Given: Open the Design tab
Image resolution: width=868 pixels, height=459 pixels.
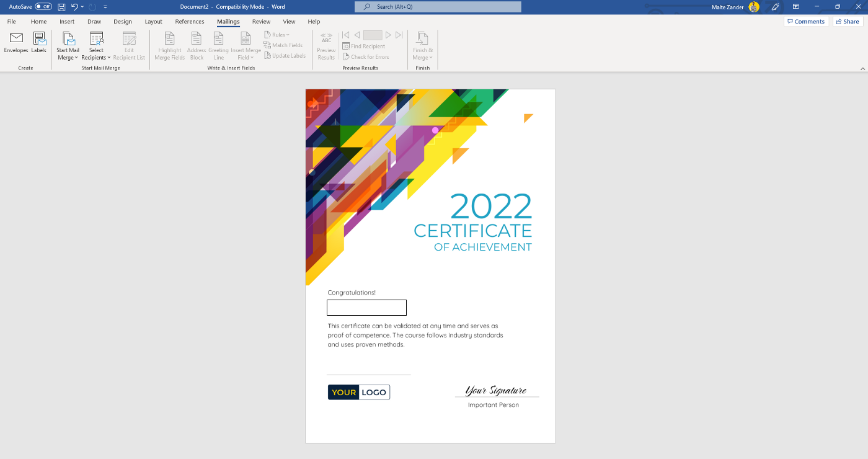Looking at the screenshot, I should point(122,21).
